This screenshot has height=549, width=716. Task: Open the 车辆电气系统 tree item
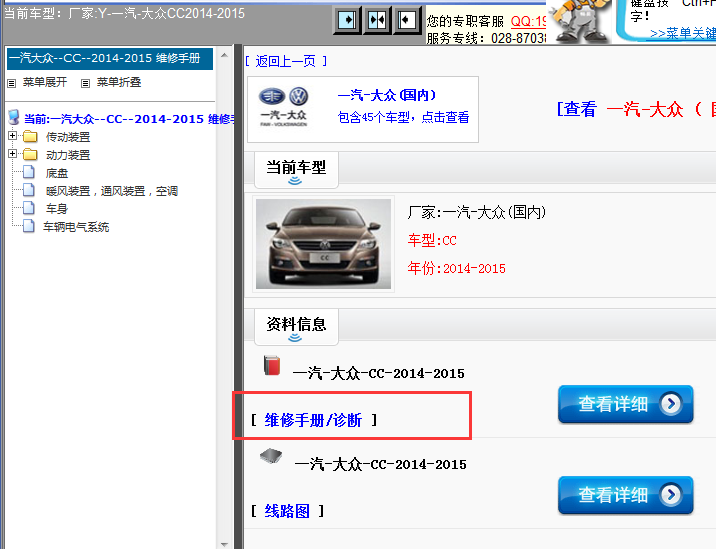tap(76, 227)
